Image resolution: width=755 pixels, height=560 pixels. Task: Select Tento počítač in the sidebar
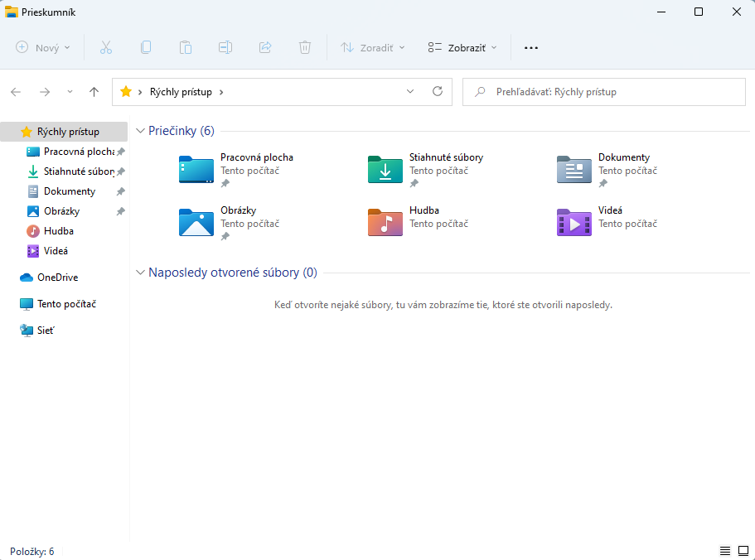click(66, 304)
